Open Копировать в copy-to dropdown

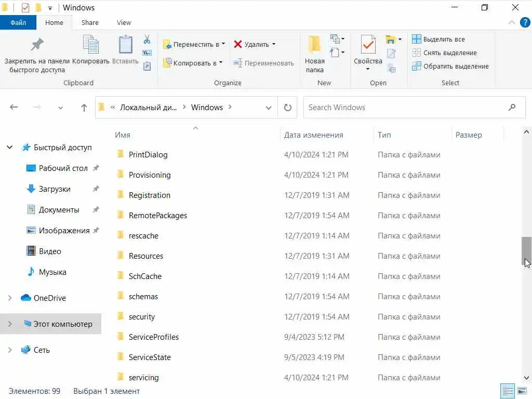(x=193, y=63)
